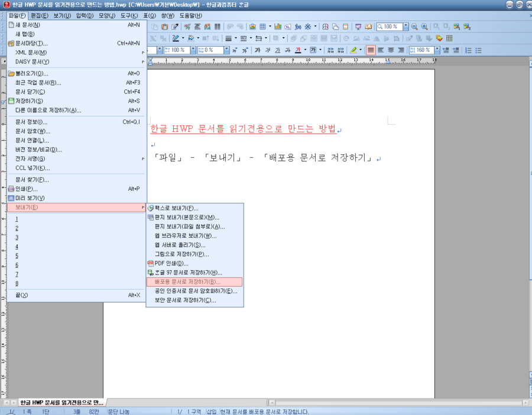Open the formula f(x) editor icon
This screenshot has width=532, height=415.
298,27
